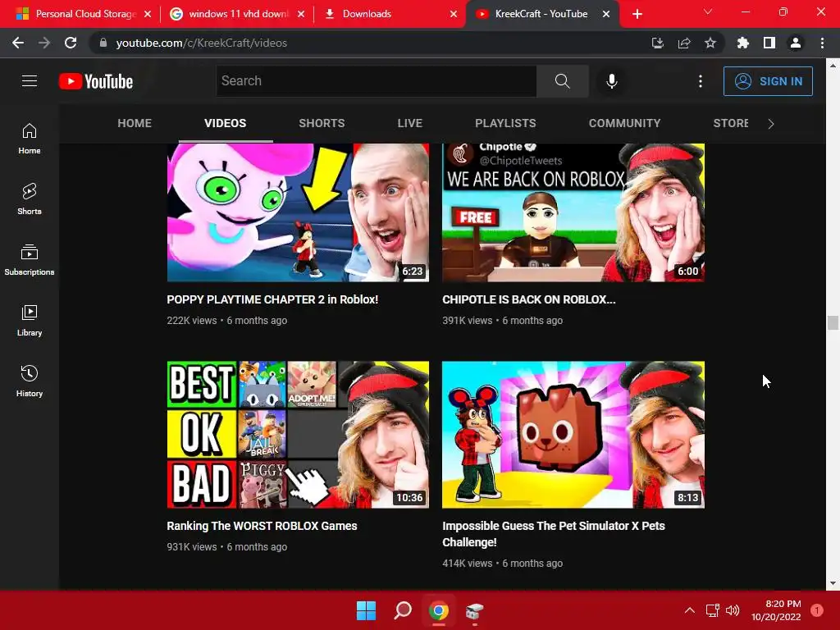
Task: Play the Chipotle Roblox video thumbnail
Action: tap(573, 212)
